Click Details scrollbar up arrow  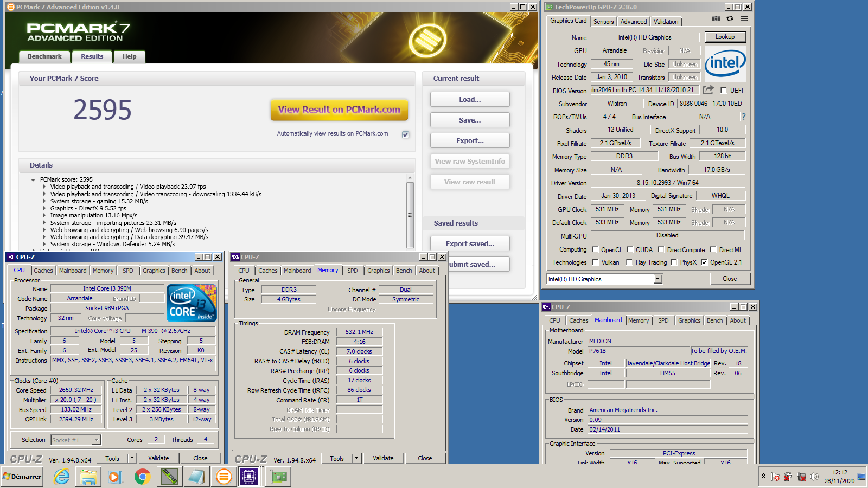click(x=410, y=178)
